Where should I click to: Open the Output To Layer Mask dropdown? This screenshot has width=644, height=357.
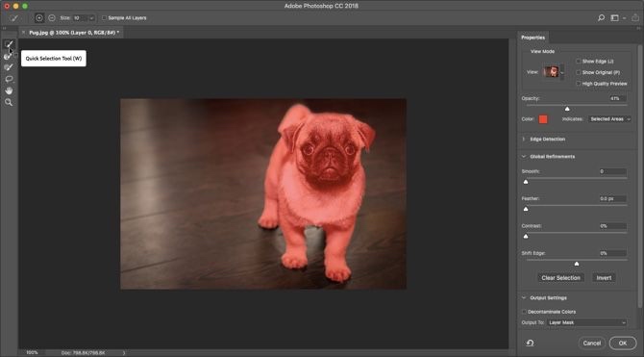tap(586, 323)
